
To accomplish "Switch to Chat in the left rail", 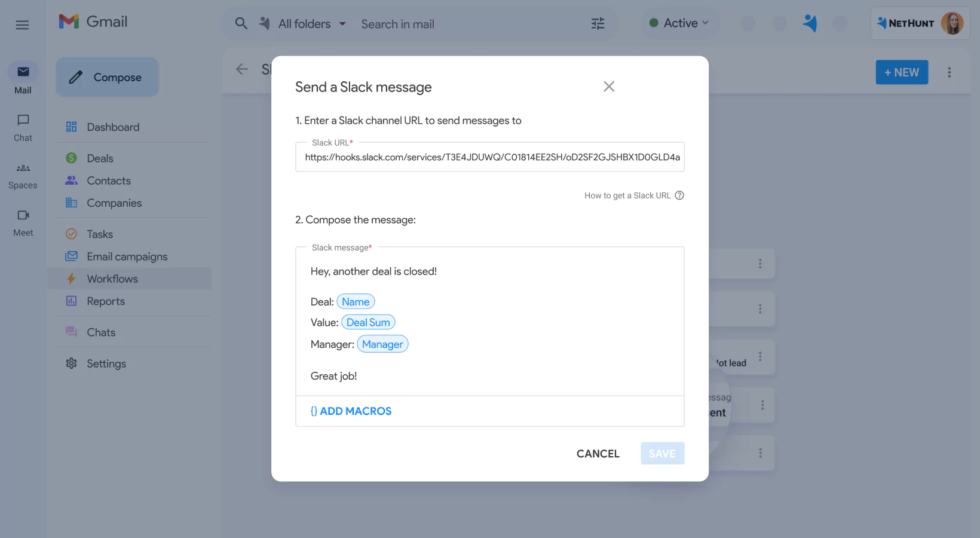I will (22, 127).
